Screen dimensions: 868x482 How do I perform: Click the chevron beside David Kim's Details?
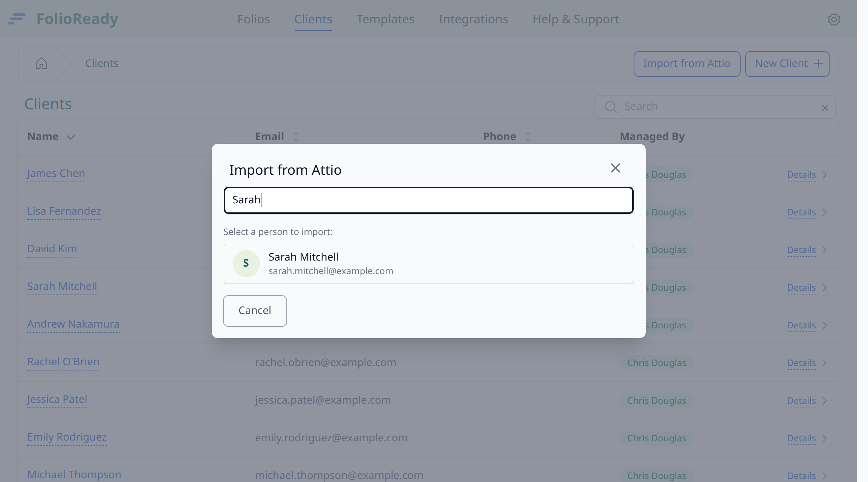pos(825,250)
